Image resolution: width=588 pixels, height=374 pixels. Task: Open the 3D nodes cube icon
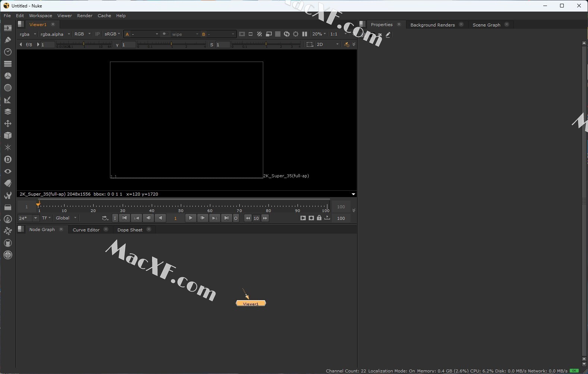tap(7, 135)
